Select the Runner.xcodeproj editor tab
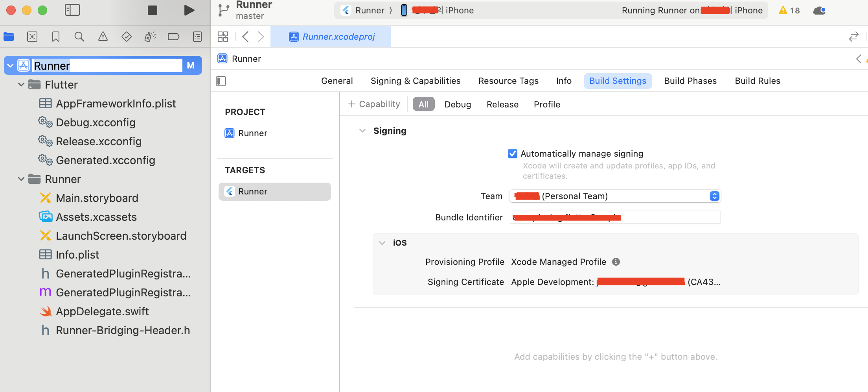The width and height of the screenshot is (868, 392). (x=331, y=37)
